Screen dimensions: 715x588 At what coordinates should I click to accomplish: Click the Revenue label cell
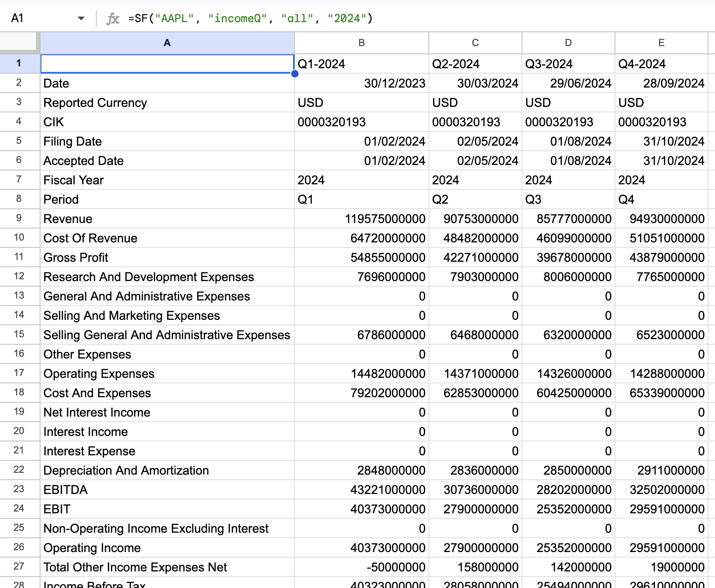pyautogui.click(x=167, y=219)
